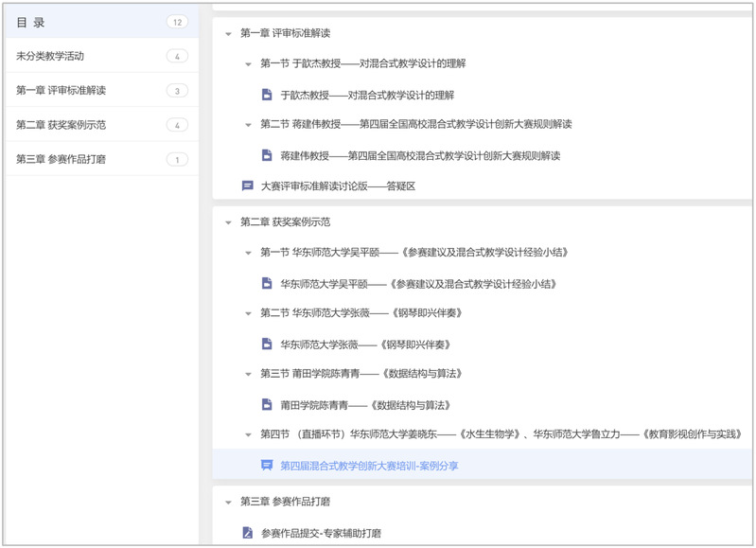Select 第二章 获奖案例示范 in sidebar
The width and height of the screenshot is (756, 548).
(102, 125)
